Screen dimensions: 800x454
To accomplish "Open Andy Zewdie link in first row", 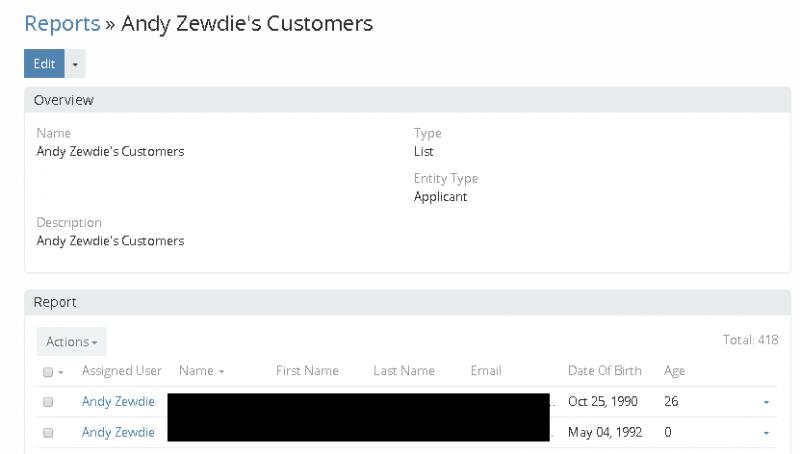I will click(x=118, y=402).
